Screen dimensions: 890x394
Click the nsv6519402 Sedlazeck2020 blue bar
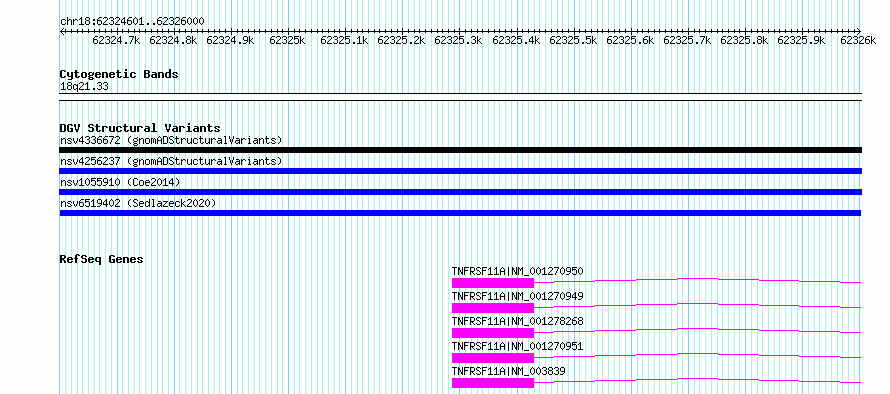tap(460, 213)
